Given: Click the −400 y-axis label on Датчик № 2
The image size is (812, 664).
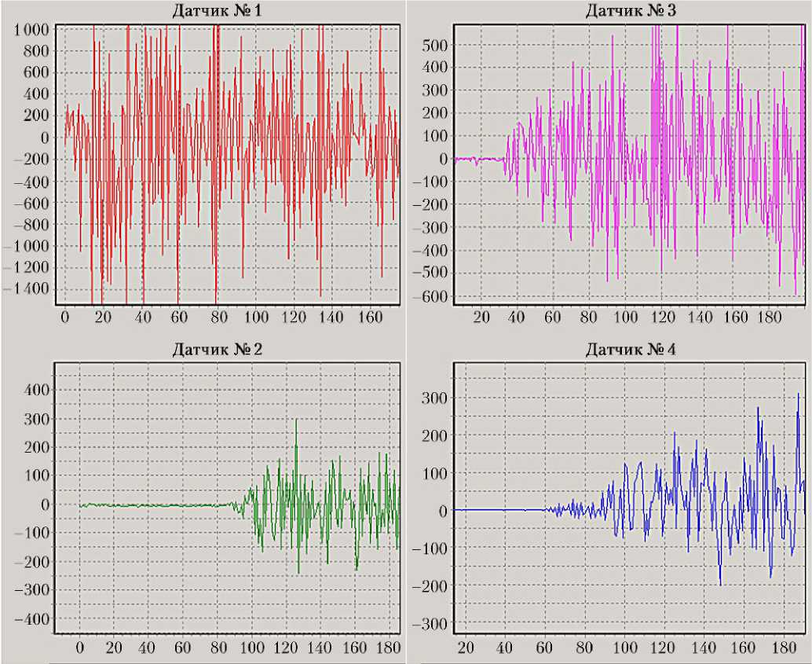Looking at the screenshot, I should 31,619.
